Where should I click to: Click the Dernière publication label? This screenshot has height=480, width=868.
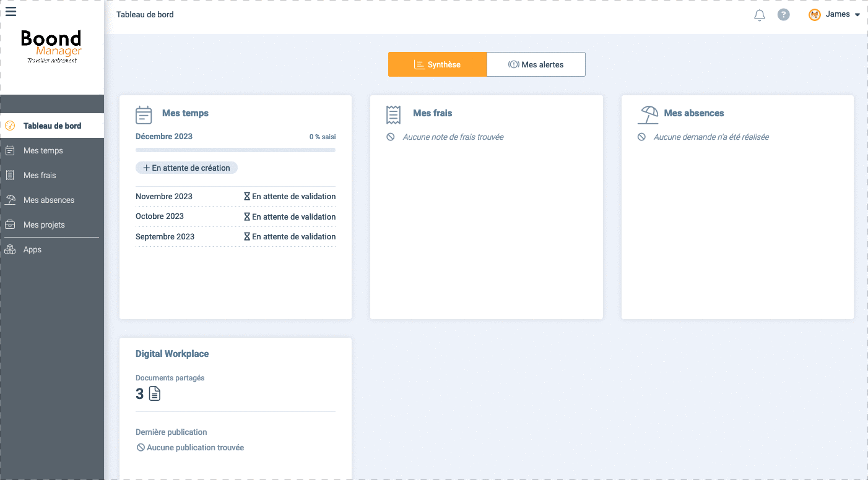click(x=171, y=432)
